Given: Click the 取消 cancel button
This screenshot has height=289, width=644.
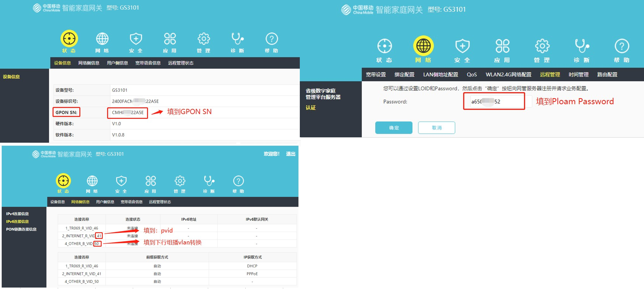Looking at the screenshot, I should coord(437,128).
